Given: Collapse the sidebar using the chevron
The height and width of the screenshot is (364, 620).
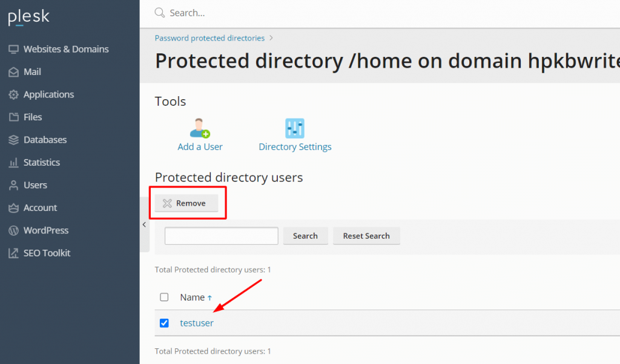Looking at the screenshot, I should click(143, 224).
